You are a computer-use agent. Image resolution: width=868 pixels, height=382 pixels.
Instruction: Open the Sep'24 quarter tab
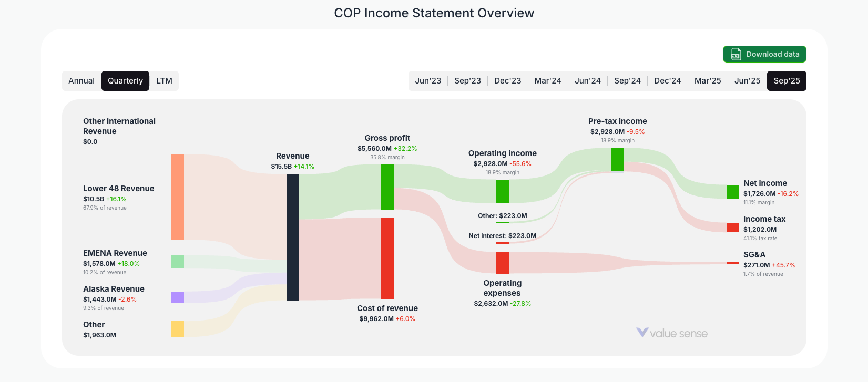click(x=627, y=80)
